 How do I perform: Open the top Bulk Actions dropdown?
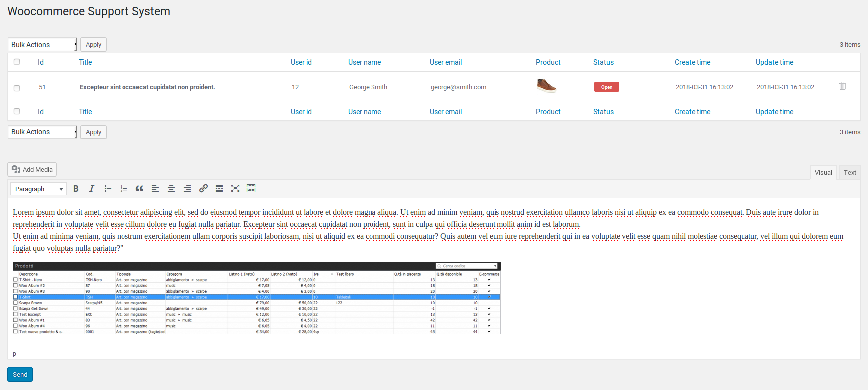(42, 44)
